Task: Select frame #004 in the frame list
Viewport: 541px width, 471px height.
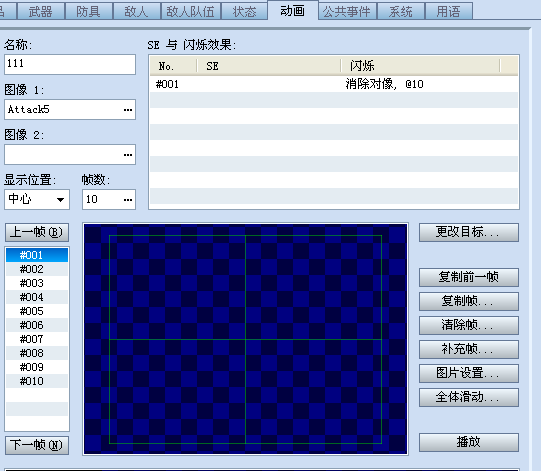Action: tap(37, 297)
